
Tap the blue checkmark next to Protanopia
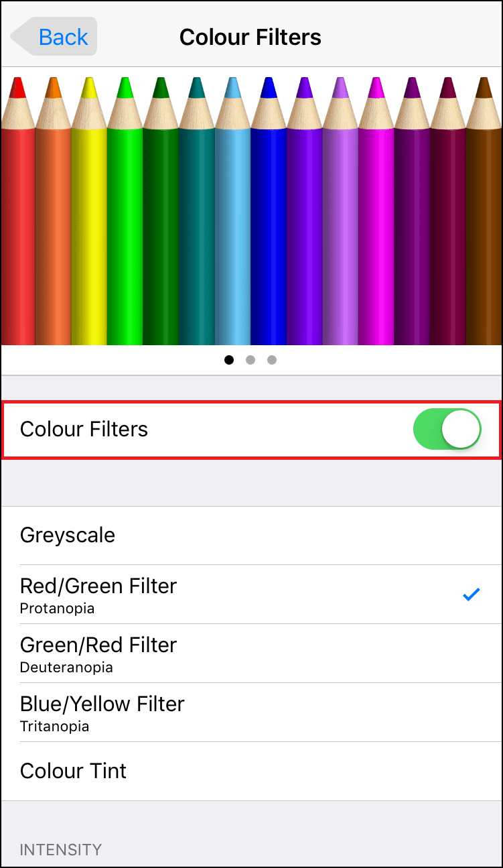click(471, 594)
